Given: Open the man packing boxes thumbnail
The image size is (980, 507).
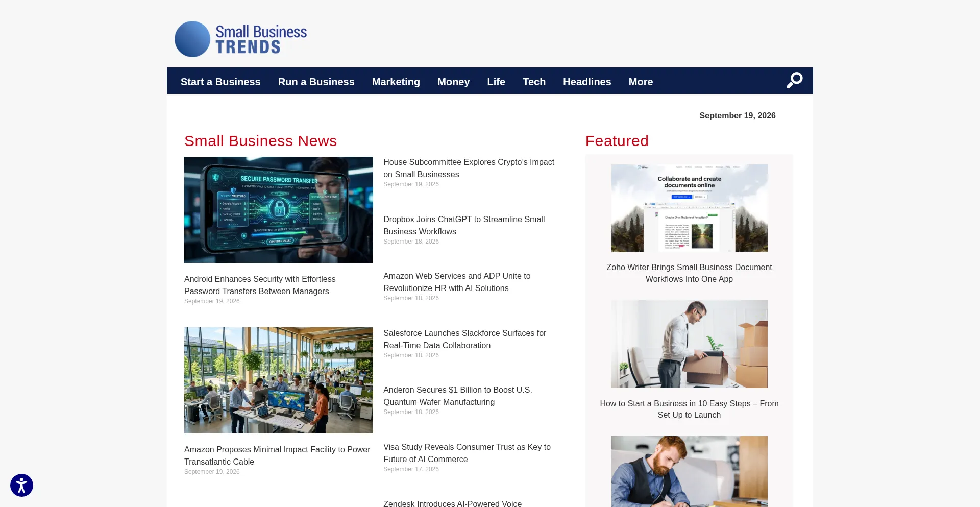Looking at the screenshot, I should pos(689,344).
